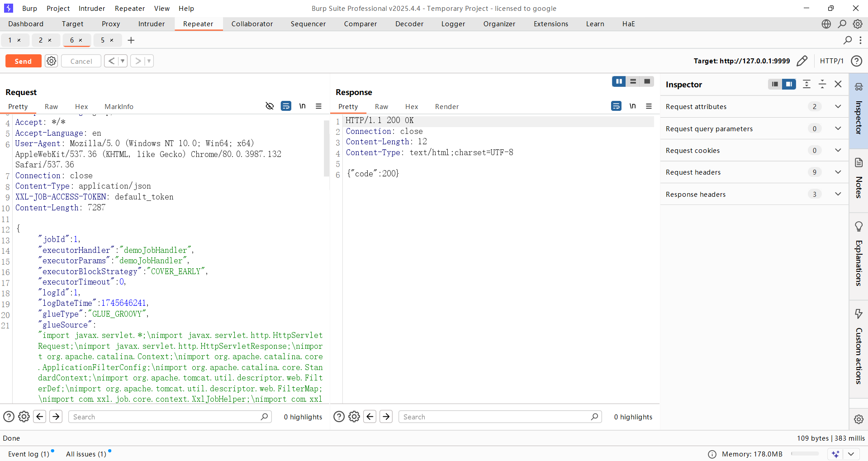Click HTTP/1 protocol selector

click(x=832, y=61)
